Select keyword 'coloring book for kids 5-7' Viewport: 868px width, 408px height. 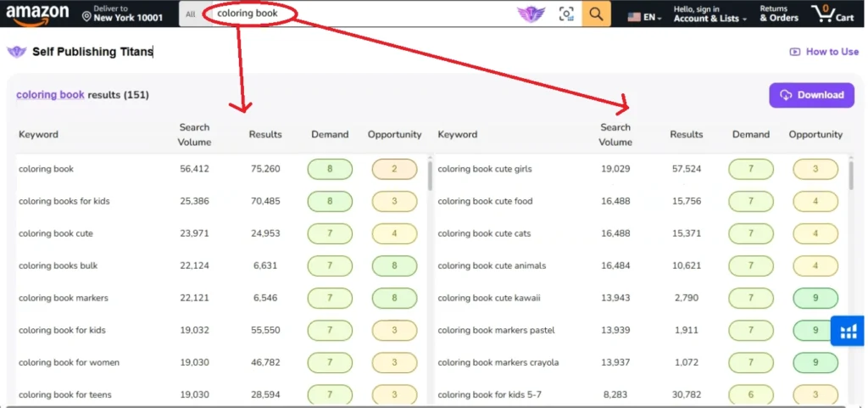(490, 394)
